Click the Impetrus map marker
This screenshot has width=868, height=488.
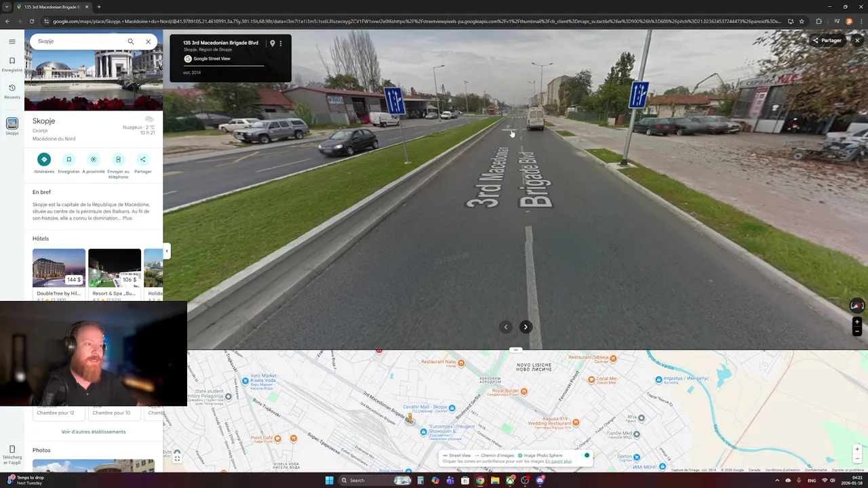tap(658, 379)
